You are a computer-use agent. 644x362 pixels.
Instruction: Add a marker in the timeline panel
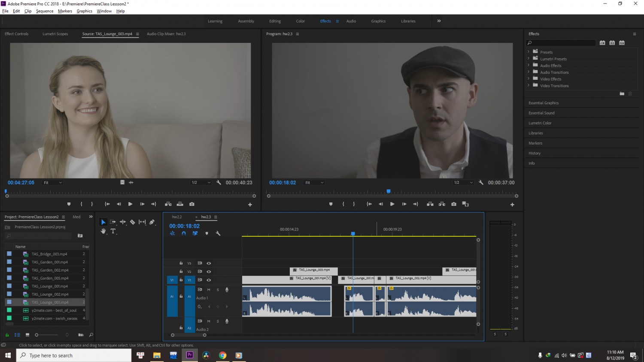(207, 233)
